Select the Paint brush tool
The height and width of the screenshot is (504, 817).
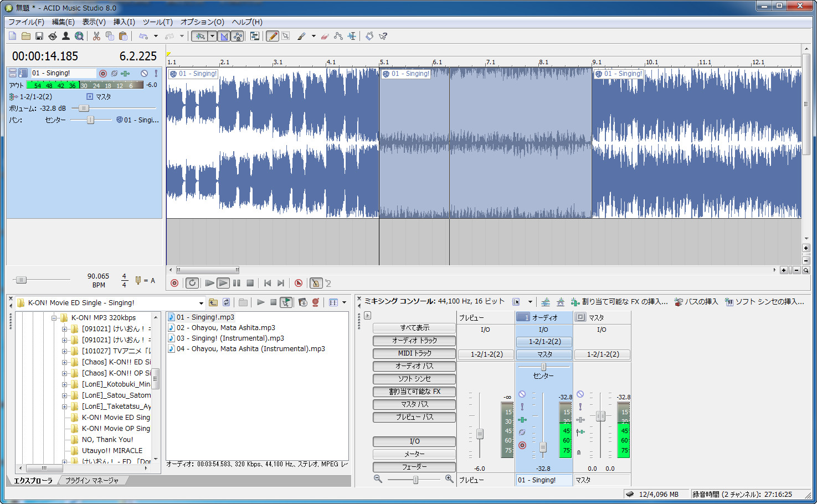click(301, 36)
